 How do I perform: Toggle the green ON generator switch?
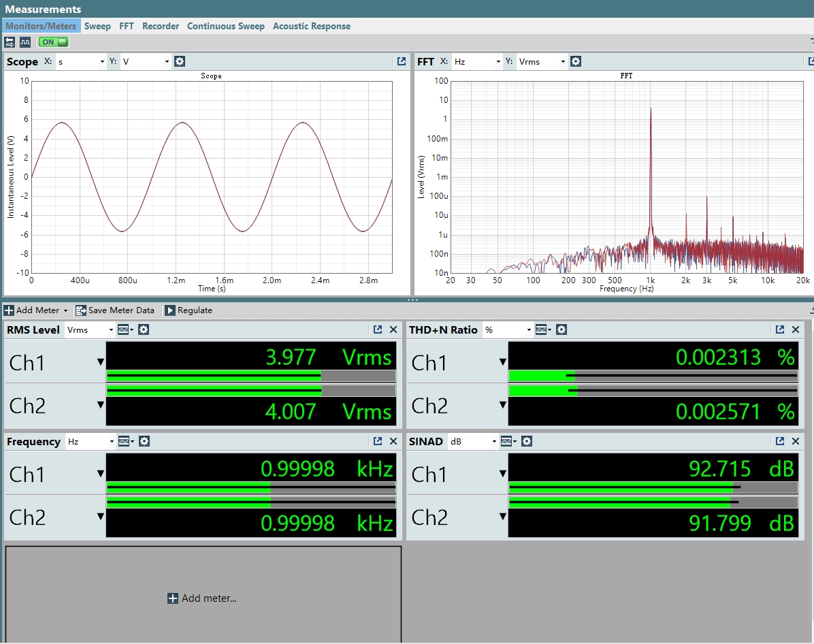[53, 42]
